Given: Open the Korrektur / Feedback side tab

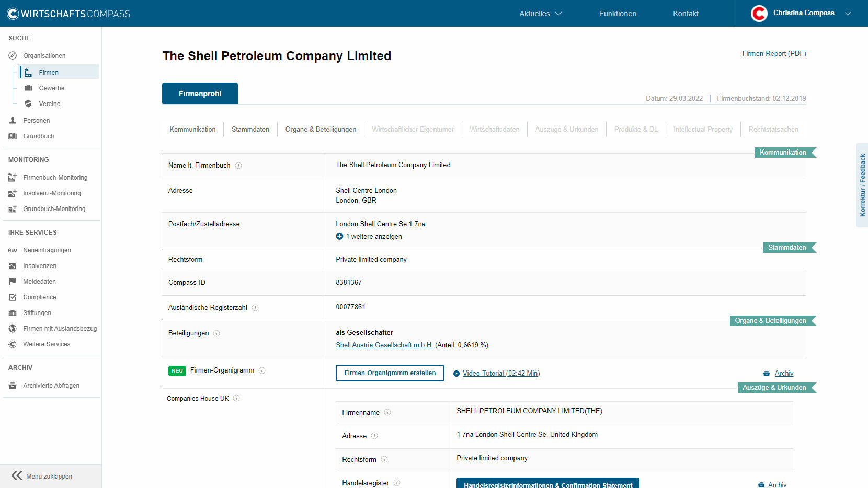Looking at the screenshot, I should [x=862, y=185].
